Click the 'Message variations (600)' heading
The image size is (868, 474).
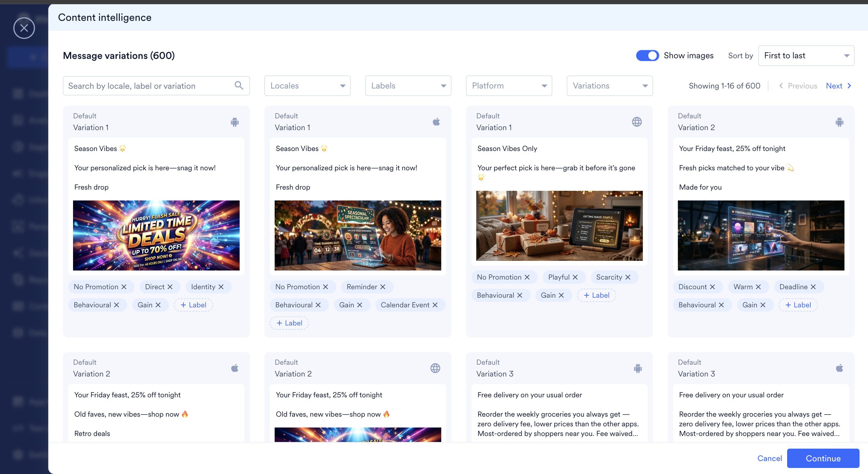point(119,56)
